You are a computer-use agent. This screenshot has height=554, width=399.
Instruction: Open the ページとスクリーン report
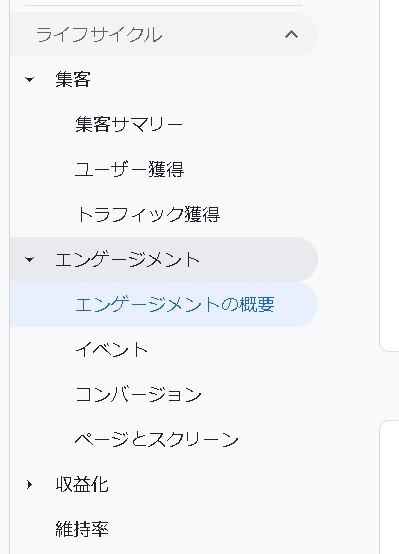[157, 439]
